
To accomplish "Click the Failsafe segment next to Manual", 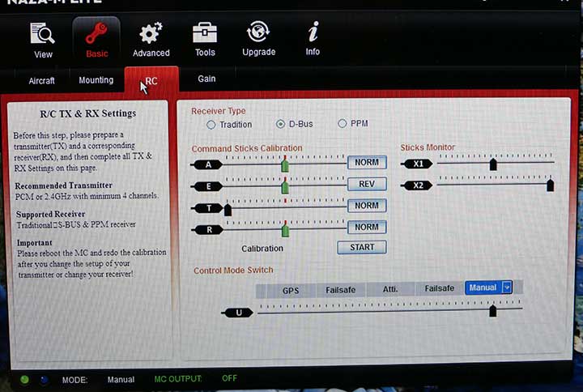I will pyautogui.click(x=440, y=288).
